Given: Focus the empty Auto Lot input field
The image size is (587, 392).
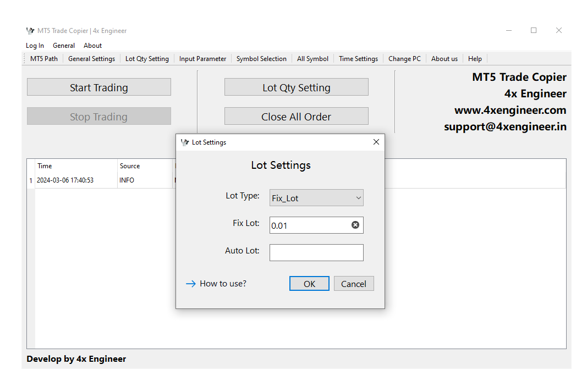Looking at the screenshot, I should tap(316, 252).
